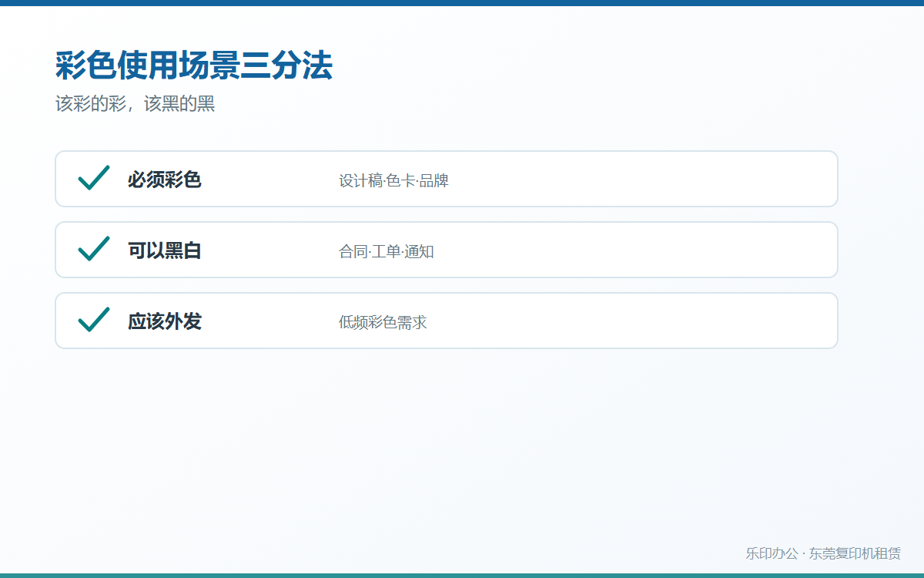This screenshot has width=924, height=578.
Task: Click the 必须彩色 heading
Action: [165, 180]
